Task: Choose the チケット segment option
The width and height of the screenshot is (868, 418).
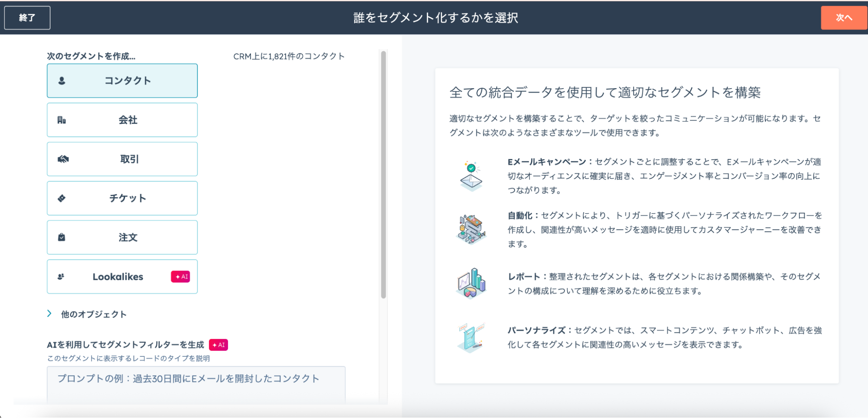Action: click(128, 198)
